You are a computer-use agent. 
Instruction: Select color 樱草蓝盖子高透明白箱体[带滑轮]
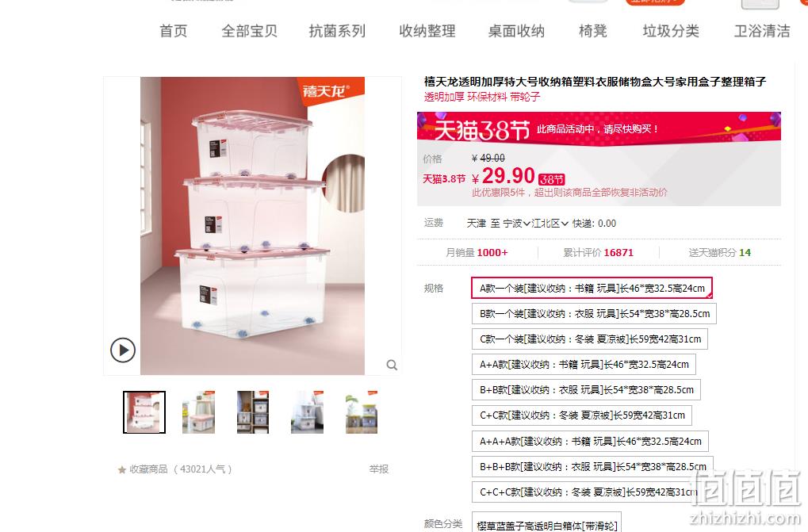[x=547, y=524]
